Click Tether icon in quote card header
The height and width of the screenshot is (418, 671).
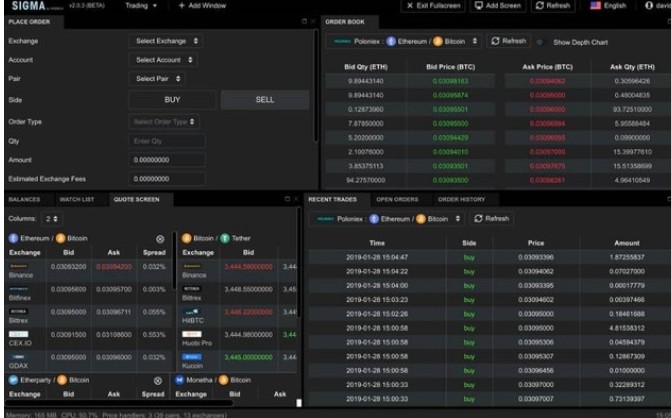[x=225, y=238]
